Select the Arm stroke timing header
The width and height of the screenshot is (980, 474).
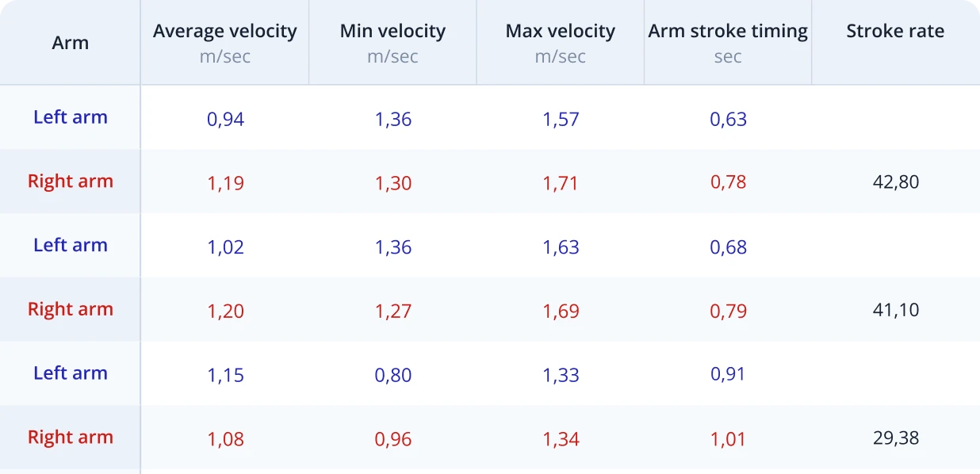727,32
